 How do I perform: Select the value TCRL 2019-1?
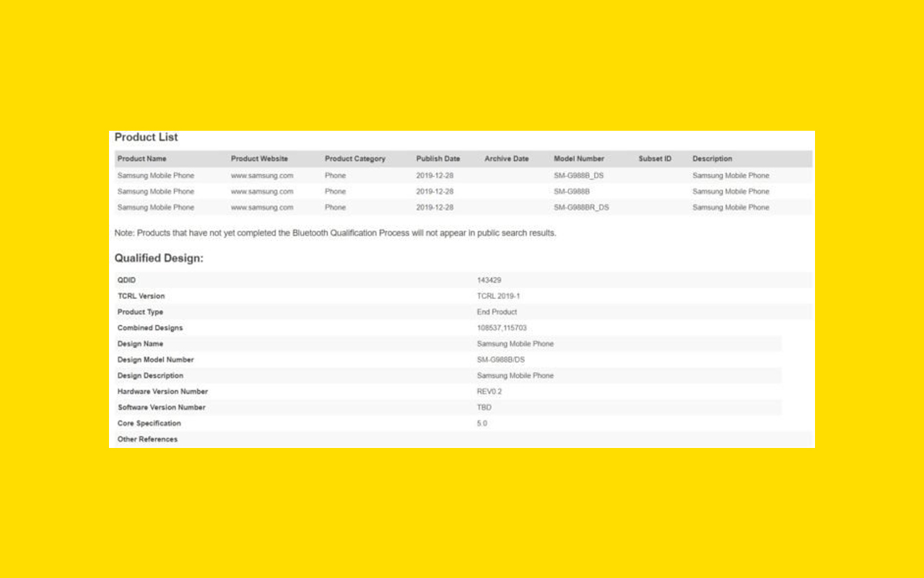(x=499, y=296)
